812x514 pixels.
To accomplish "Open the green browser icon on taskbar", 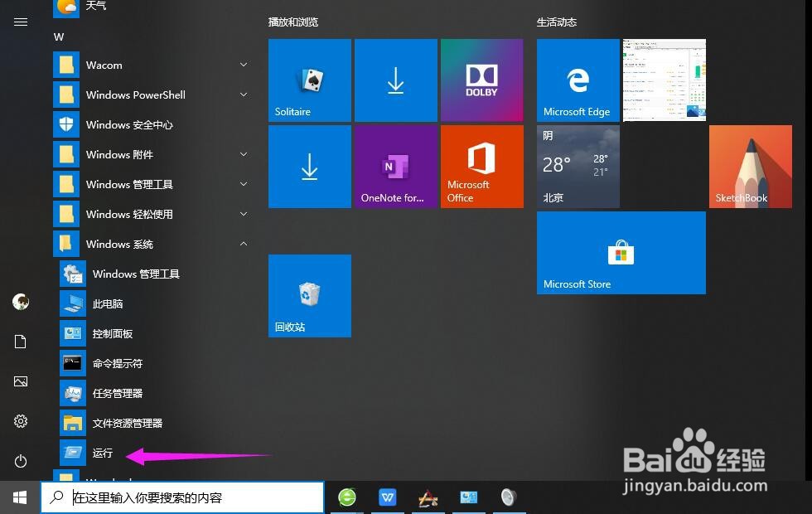I will coord(347,498).
